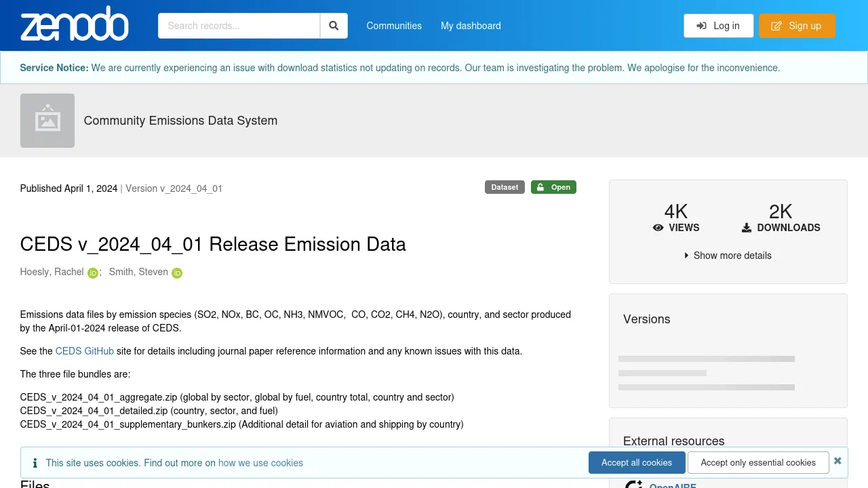Click the views eye icon

tap(658, 228)
